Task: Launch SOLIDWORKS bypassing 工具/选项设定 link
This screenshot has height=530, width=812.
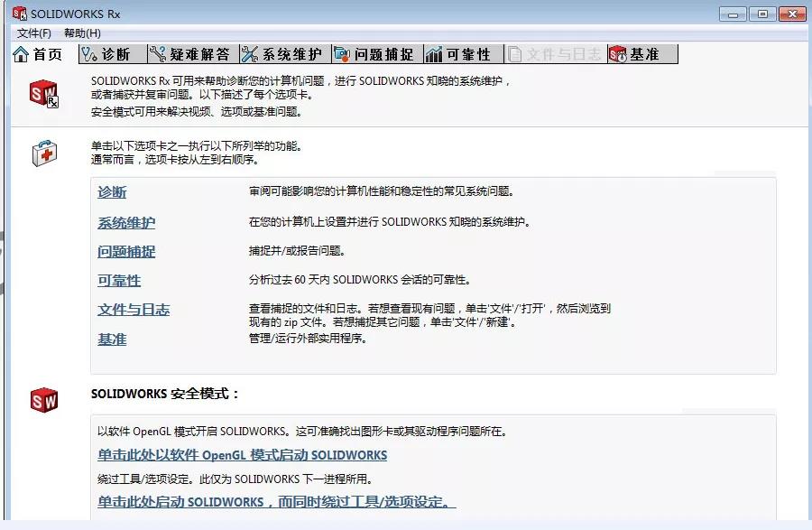Action: [277, 501]
